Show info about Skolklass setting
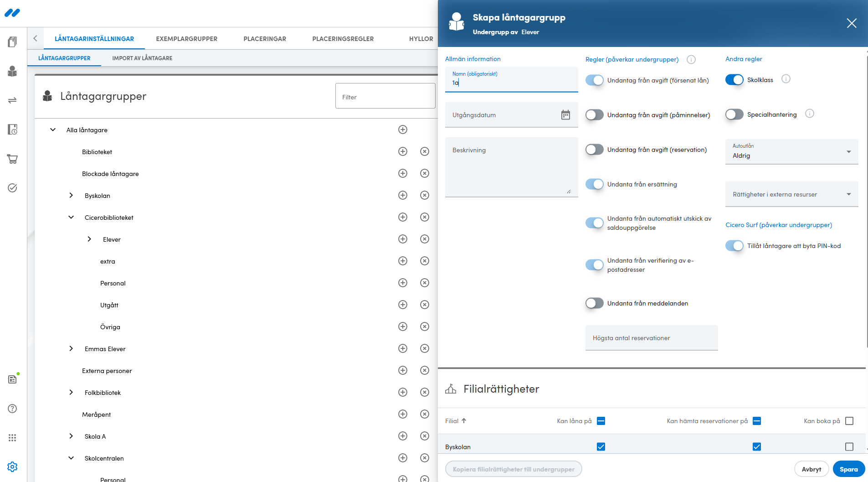Image resolution: width=868 pixels, height=482 pixels. tap(786, 79)
